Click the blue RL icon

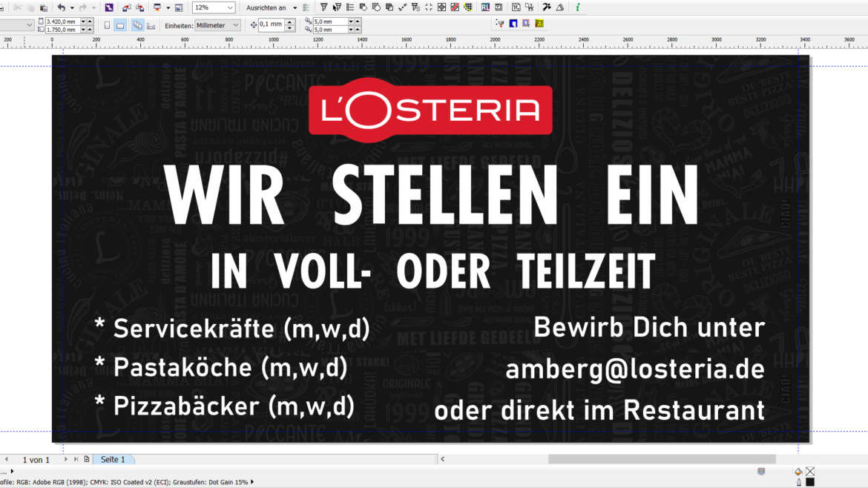(485, 7)
